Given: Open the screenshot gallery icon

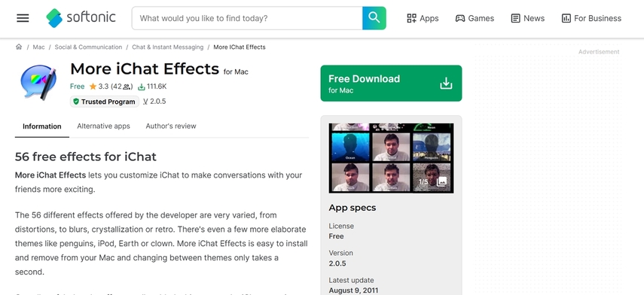Looking at the screenshot, I should point(441,181).
